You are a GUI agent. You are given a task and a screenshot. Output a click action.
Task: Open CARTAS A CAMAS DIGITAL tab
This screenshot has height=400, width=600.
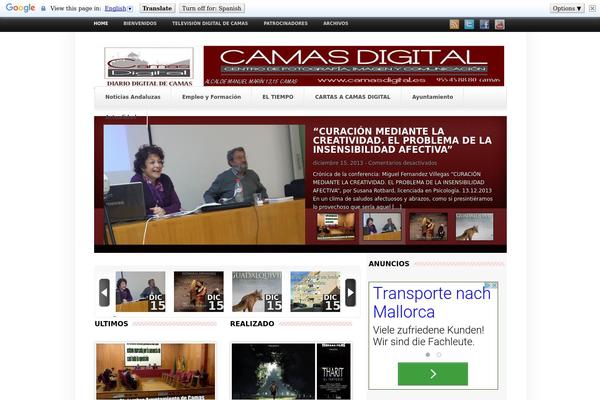[352, 97]
